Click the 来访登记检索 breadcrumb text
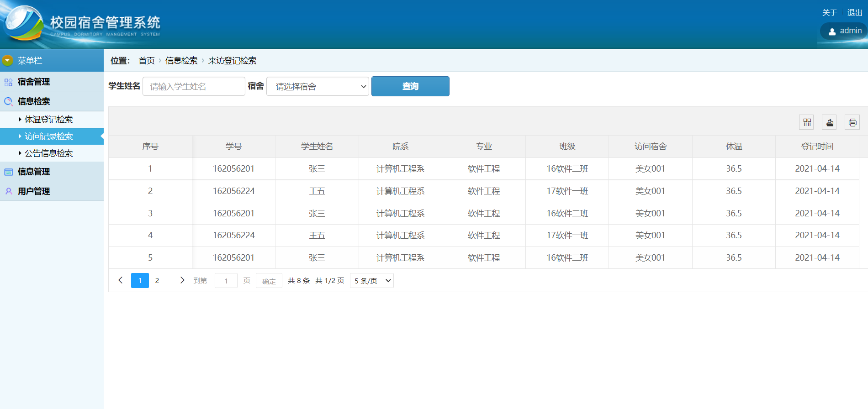The height and width of the screenshot is (409, 868). tap(232, 61)
